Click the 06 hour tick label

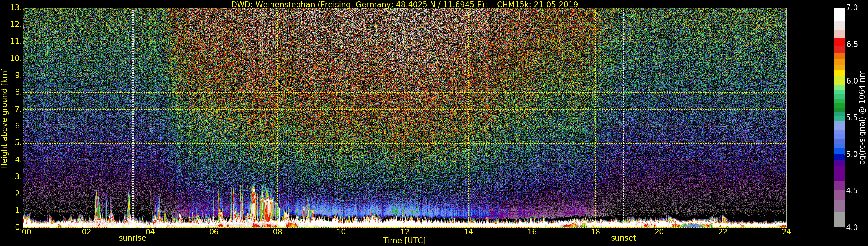coord(214,232)
